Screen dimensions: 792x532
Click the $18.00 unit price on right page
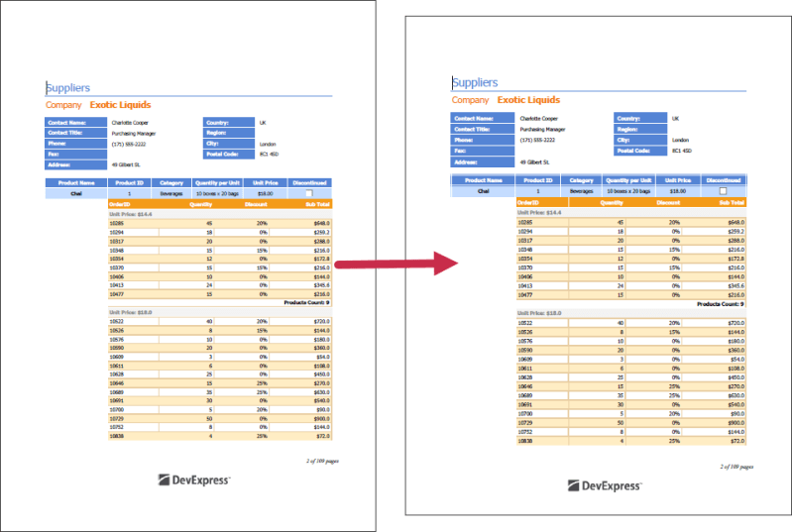click(678, 191)
